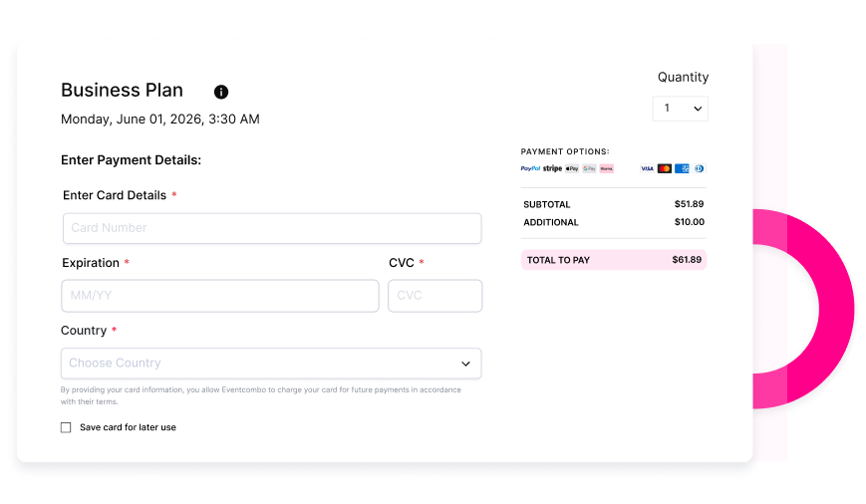866x504 pixels.
Task: Click the info icon beside Business Plan
Action: coord(221,92)
